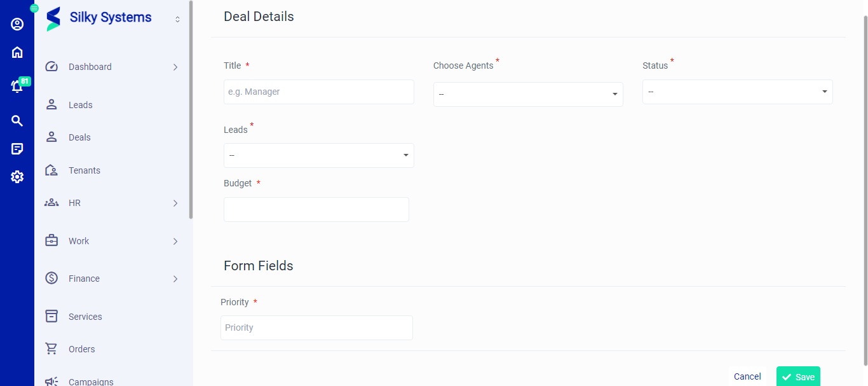Go to the home icon
The image size is (868, 386).
tap(17, 52)
